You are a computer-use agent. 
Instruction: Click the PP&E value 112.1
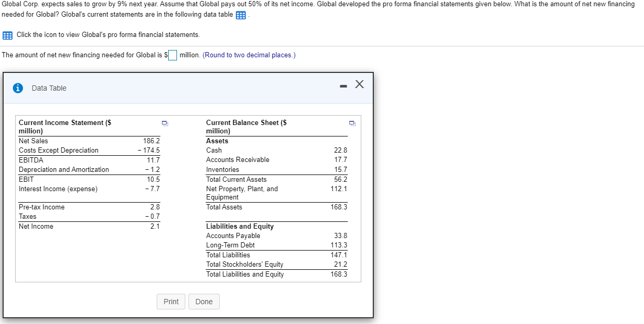339,189
